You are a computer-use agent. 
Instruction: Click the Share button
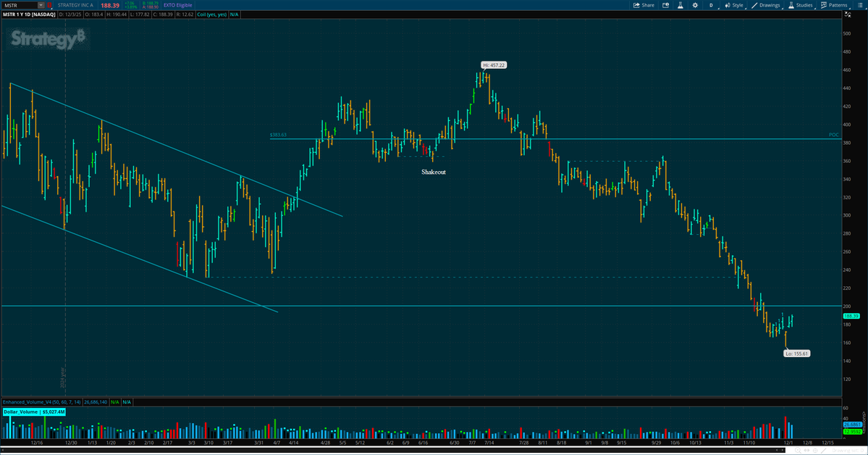(644, 5)
